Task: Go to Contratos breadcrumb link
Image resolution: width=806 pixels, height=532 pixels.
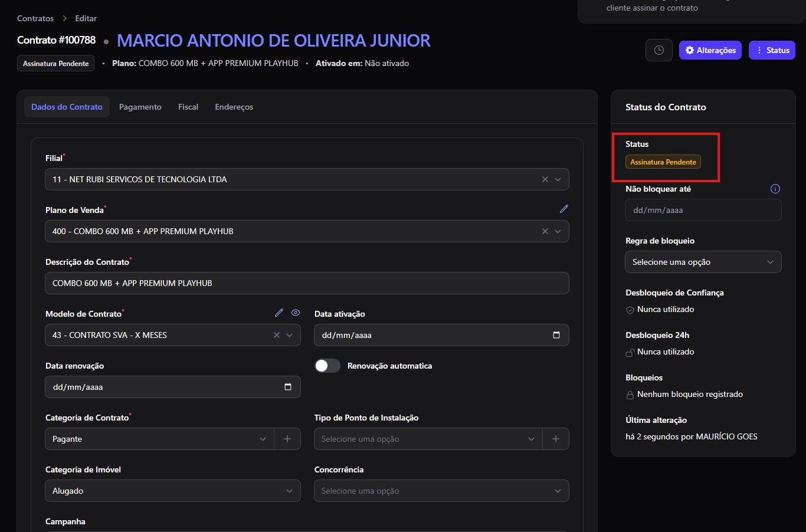Action: tap(35, 18)
